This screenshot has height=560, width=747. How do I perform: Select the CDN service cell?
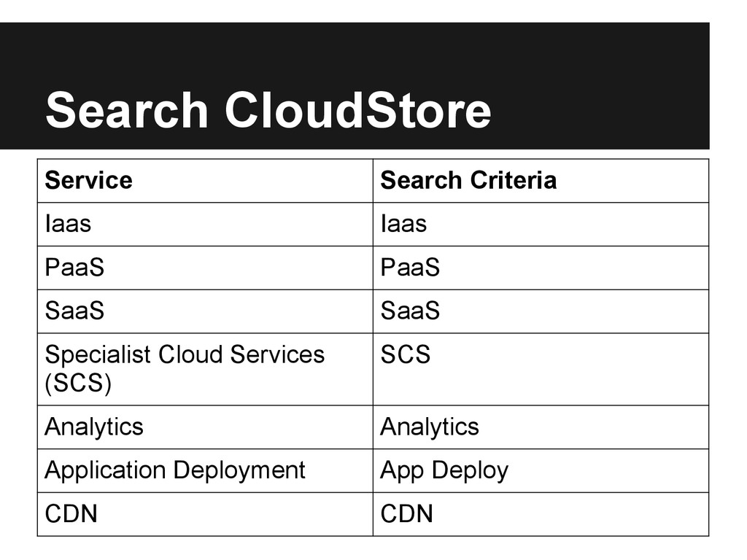pyautogui.click(x=205, y=514)
